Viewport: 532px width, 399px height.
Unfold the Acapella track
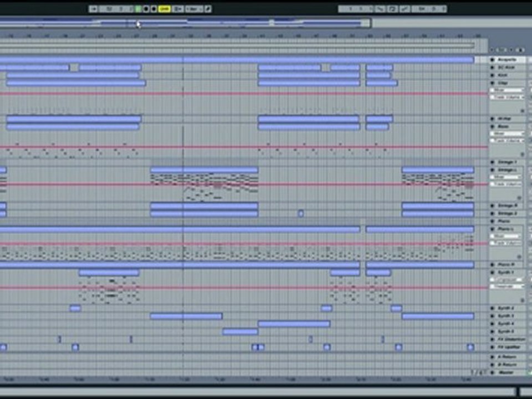[x=492, y=60]
